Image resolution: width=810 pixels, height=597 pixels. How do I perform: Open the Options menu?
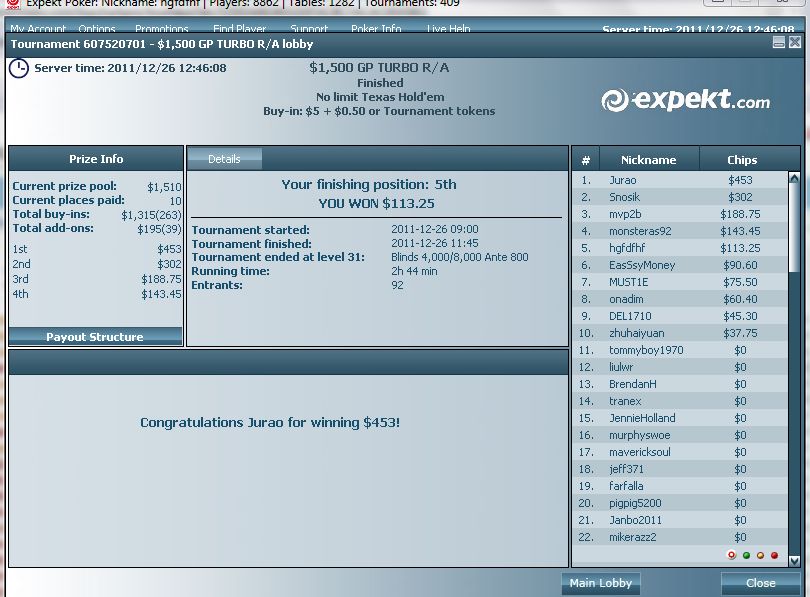[x=97, y=29]
